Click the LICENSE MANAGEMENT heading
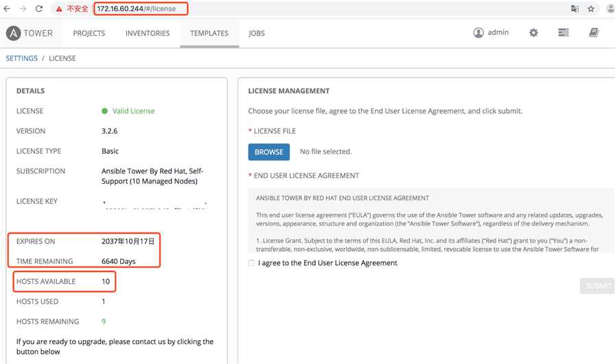615x364 pixels. click(289, 91)
